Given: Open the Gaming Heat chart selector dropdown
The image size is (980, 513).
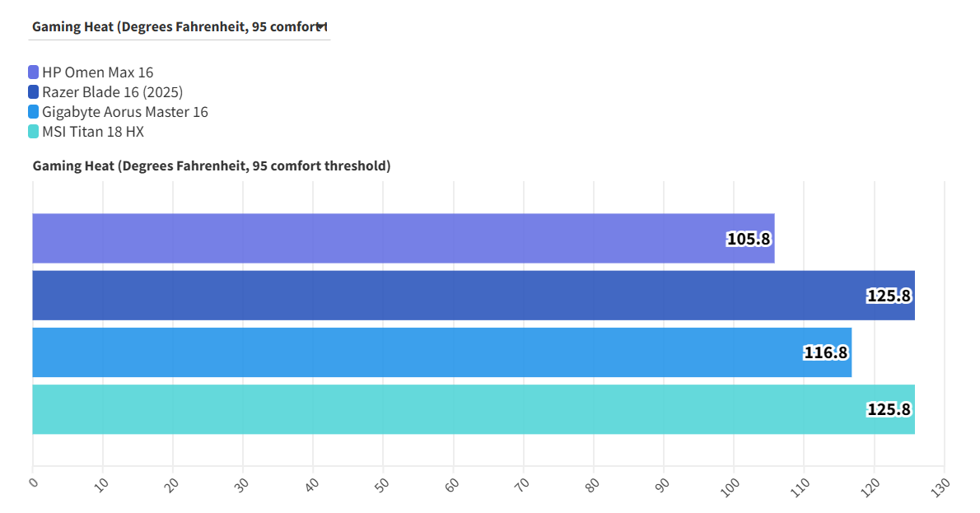Looking at the screenshot, I should [177, 27].
